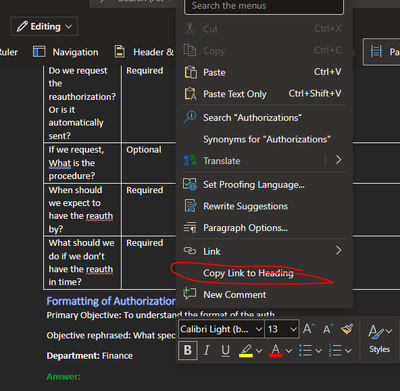Click the Paste clipboard icon
400x391 pixels.
tap(191, 72)
